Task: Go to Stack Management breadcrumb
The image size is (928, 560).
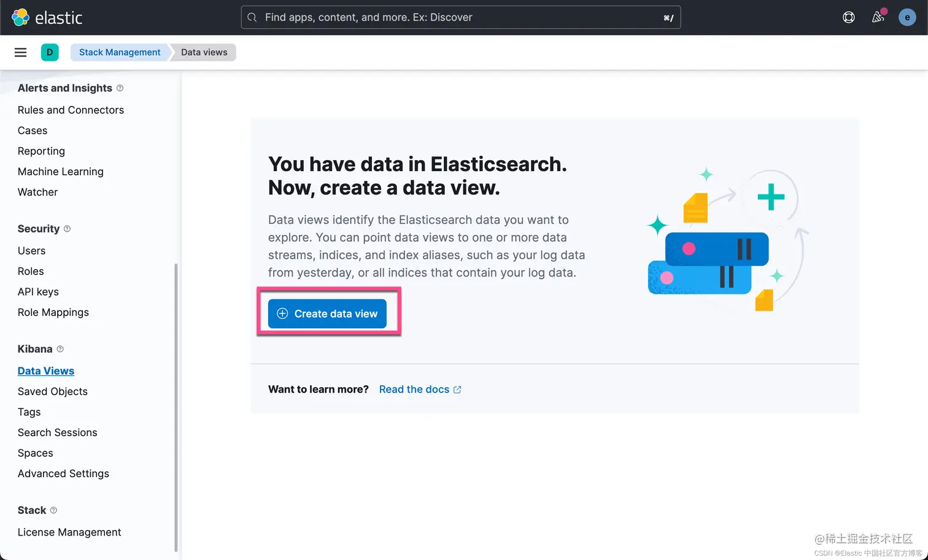Action: point(120,52)
